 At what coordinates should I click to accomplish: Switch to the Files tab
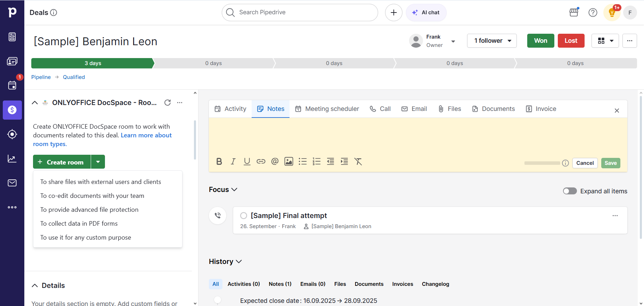point(449,109)
